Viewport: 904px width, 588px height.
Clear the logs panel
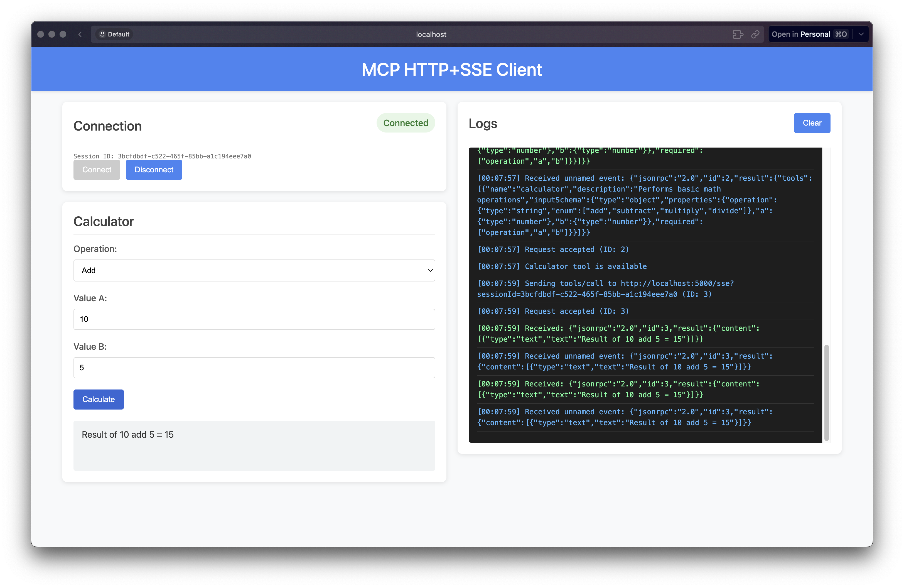coord(812,123)
